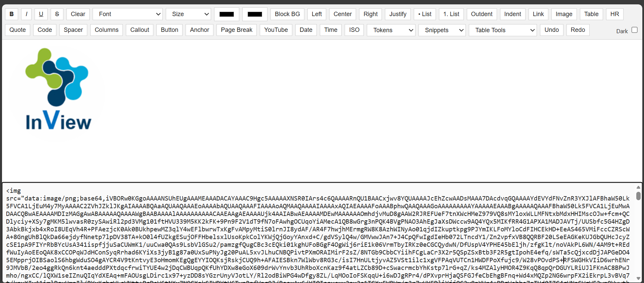Insert Columns layout
Viewport: 644px width, 283px height.
tap(107, 30)
